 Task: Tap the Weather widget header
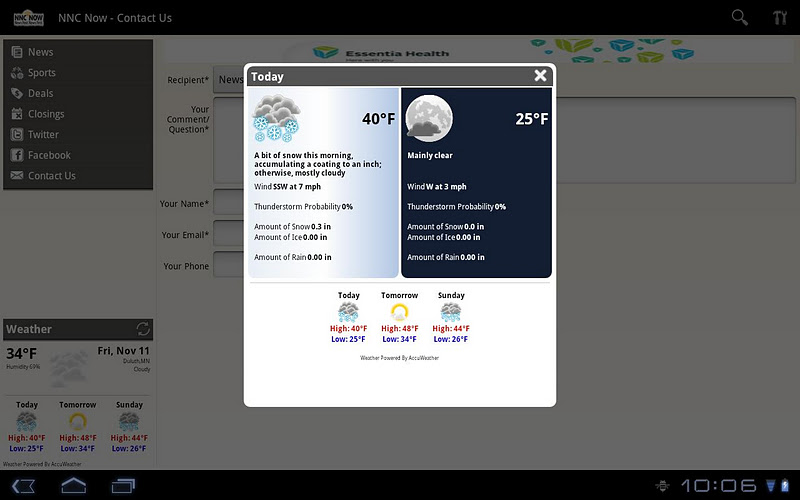78,329
